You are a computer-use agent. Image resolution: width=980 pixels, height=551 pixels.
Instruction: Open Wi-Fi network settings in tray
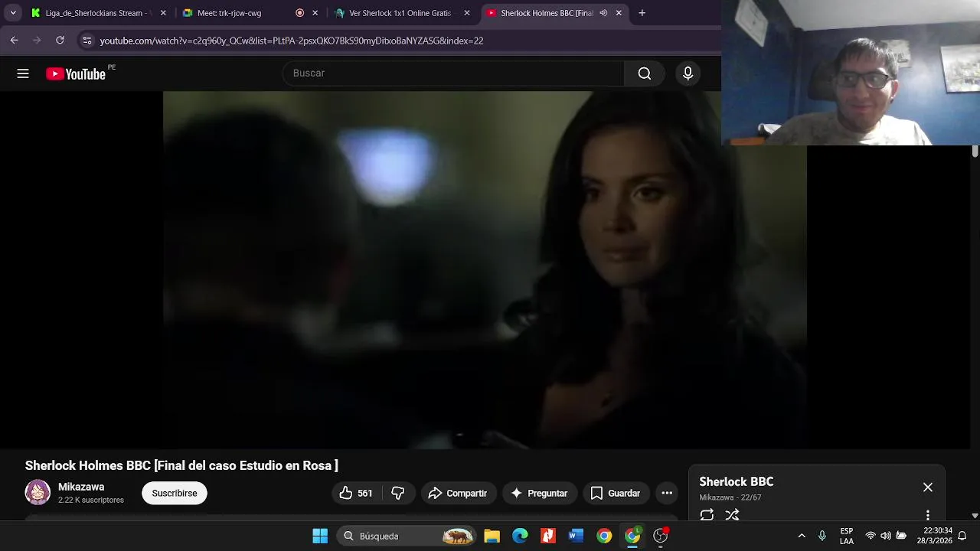[871, 536]
